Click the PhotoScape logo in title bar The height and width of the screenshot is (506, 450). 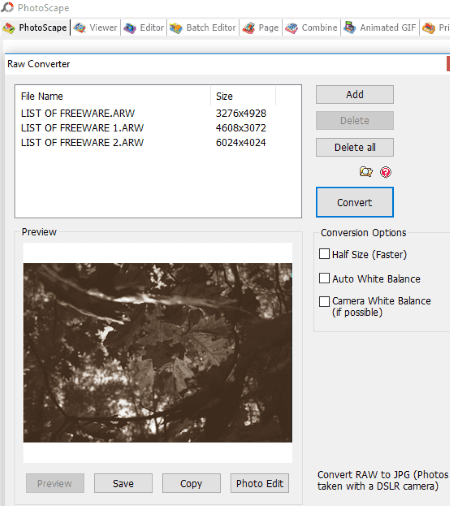point(7,7)
